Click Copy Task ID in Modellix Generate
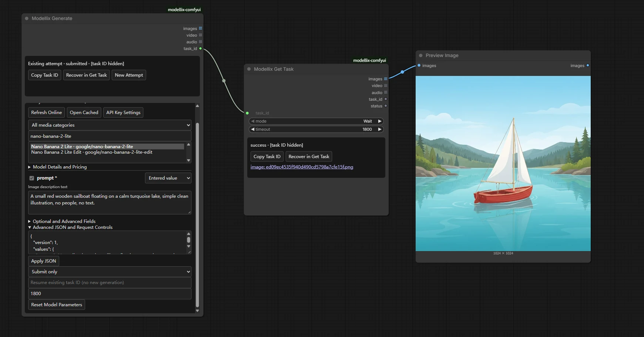Viewport: 644px width, 337px height. [x=44, y=75]
